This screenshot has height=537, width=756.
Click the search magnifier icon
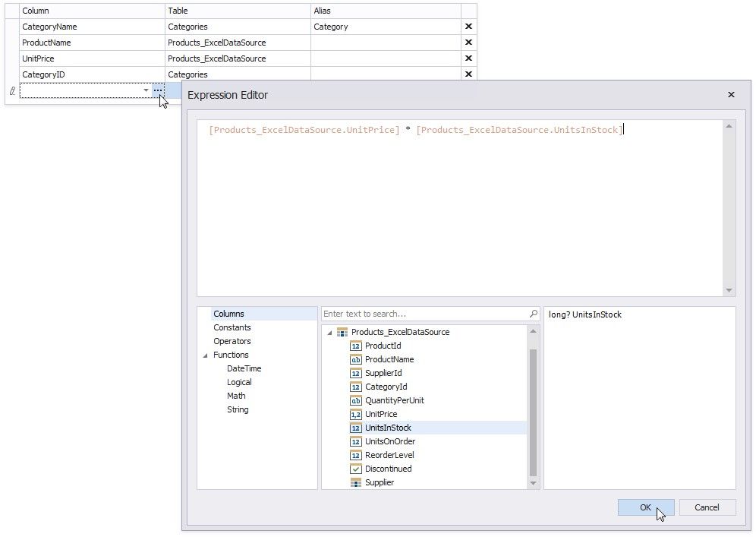click(x=534, y=314)
